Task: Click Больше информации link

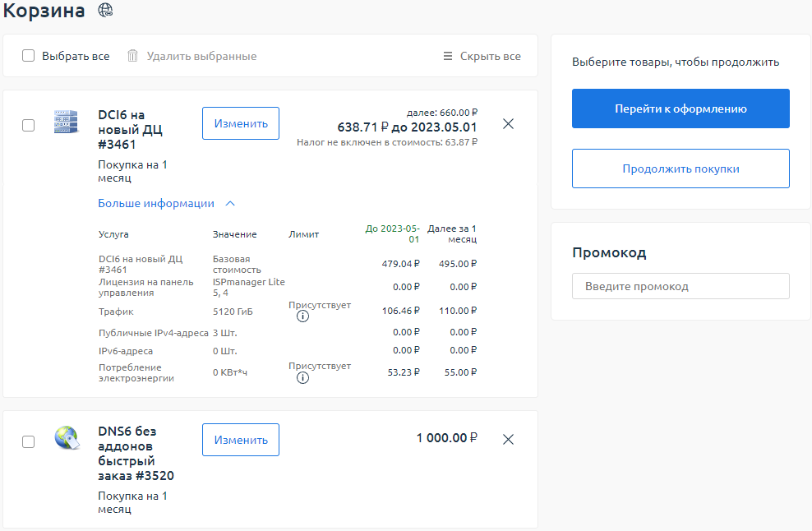Action: (156, 204)
